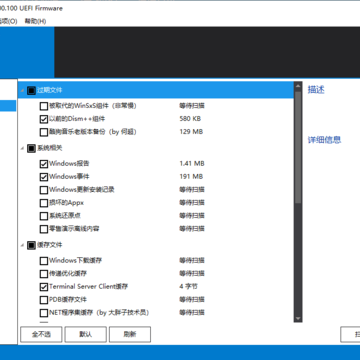Open the 选项(O) menu

pyautogui.click(x=8, y=21)
